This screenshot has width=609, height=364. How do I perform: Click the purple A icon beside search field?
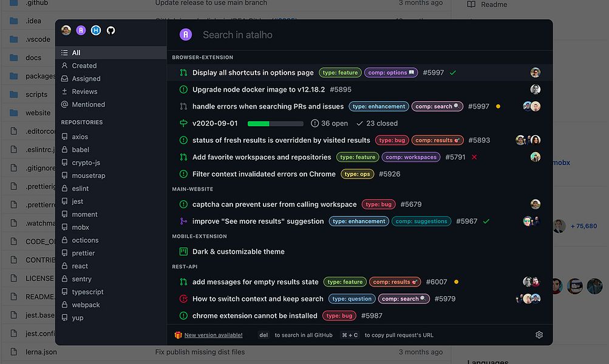coord(186,35)
